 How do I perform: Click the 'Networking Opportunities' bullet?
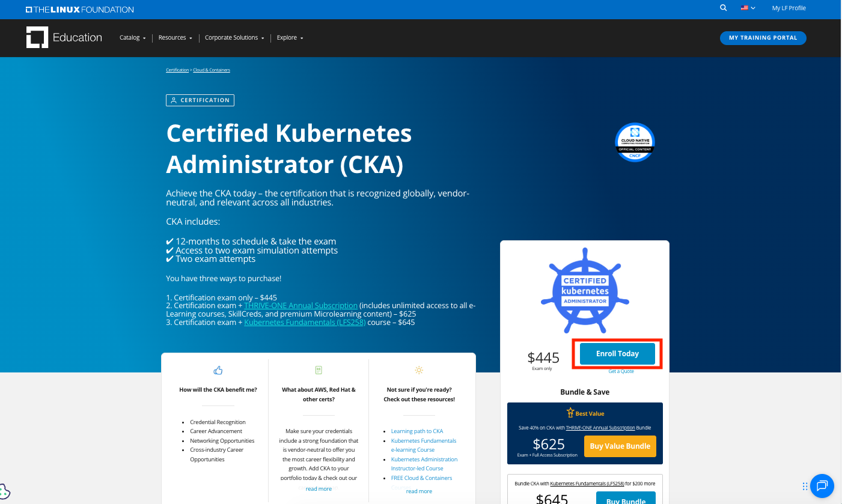(x=222, y=441)
